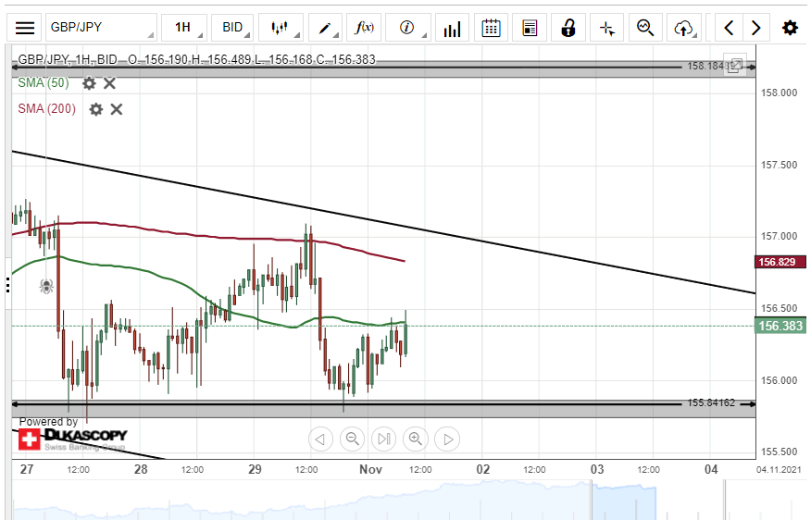Open the hamburger main menu

(24, 28)
